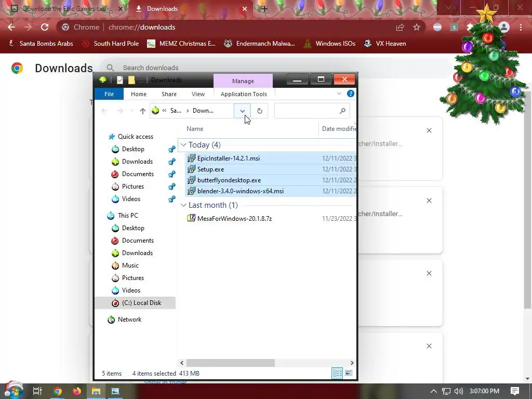This screenshot has height=399, width=532.
Task: Go back in Chrome
Action: click(11, 27)
